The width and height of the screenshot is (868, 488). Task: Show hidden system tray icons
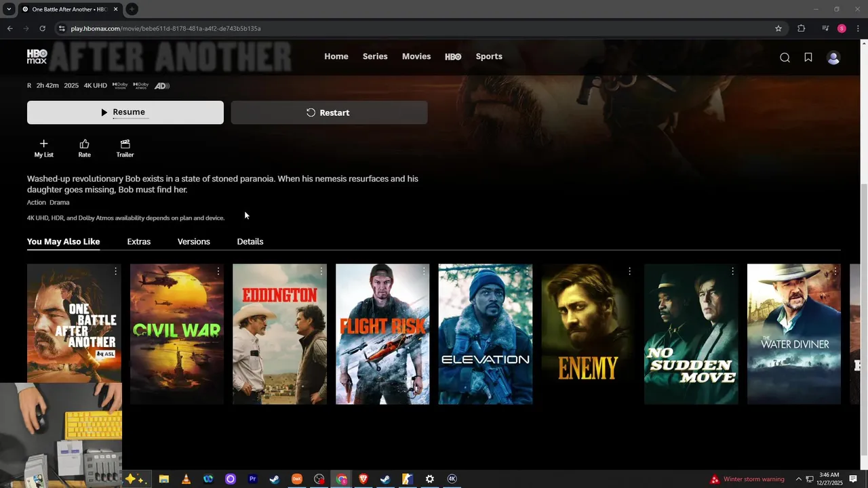coord(798,479)
